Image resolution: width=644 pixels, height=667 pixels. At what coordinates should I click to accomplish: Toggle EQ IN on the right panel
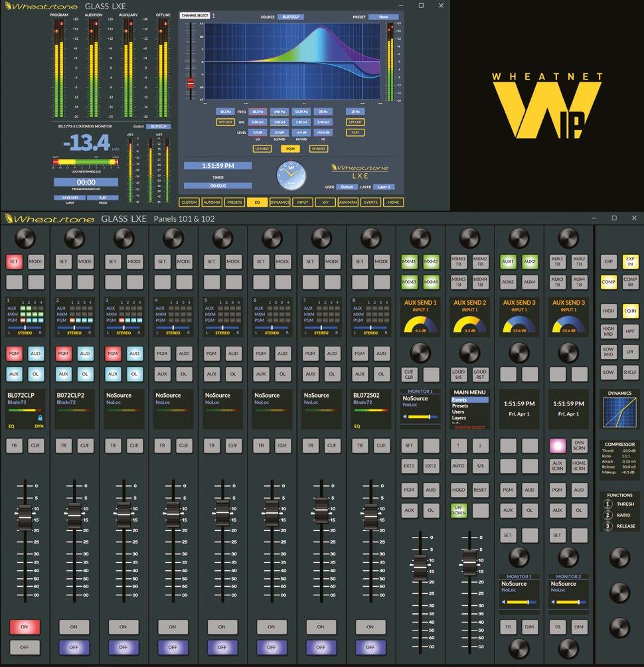[x=630, y=311]
